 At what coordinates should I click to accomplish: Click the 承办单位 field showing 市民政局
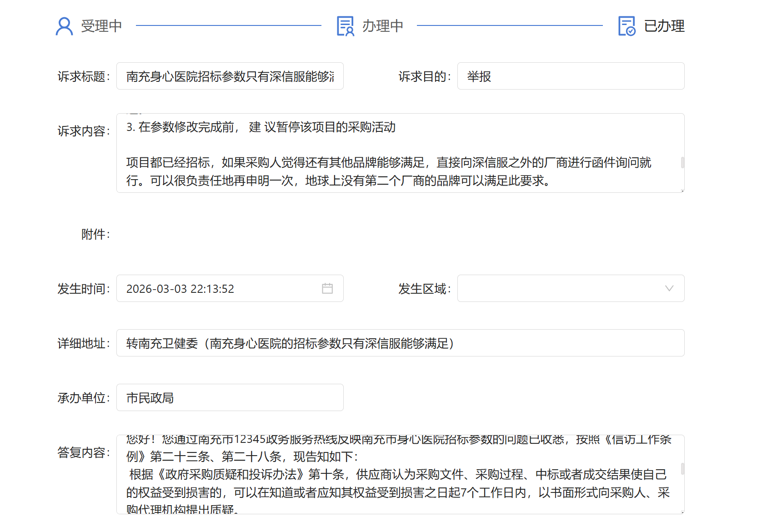pos(230,398)
